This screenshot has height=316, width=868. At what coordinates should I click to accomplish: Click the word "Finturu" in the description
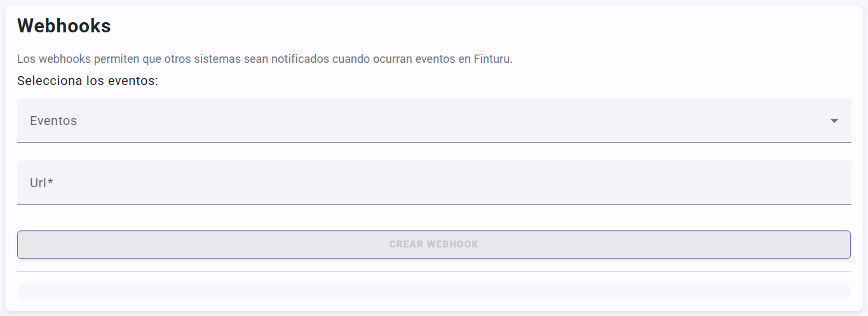click(492, 59)
